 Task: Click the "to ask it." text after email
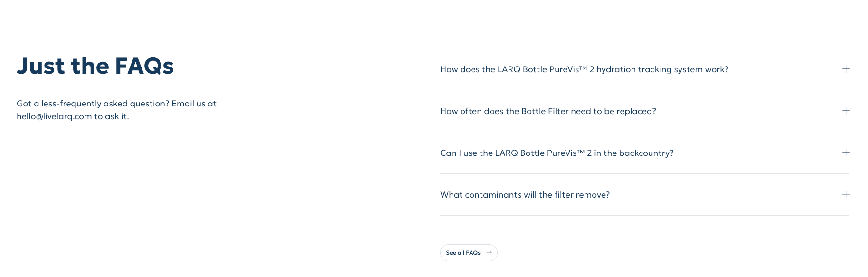(112, 116)
